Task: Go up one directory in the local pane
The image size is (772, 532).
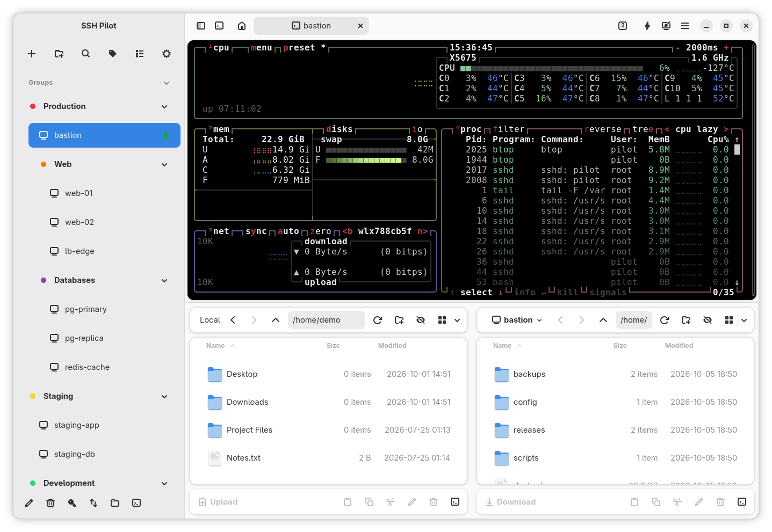Action: click(x=276, y=320)
